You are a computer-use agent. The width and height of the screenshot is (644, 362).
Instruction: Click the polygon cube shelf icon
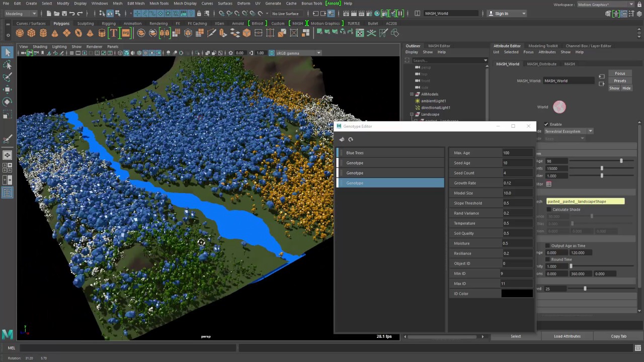coord(31,33)
